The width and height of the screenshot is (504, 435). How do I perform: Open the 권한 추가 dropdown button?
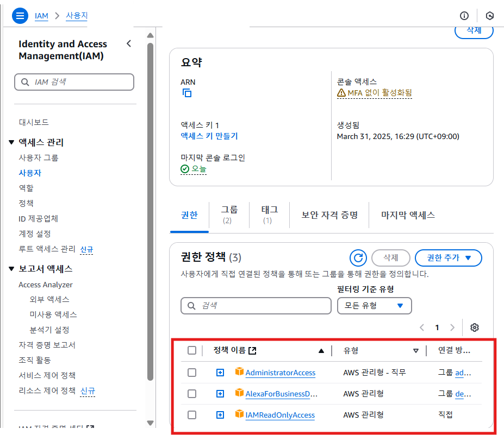[449, 258]
